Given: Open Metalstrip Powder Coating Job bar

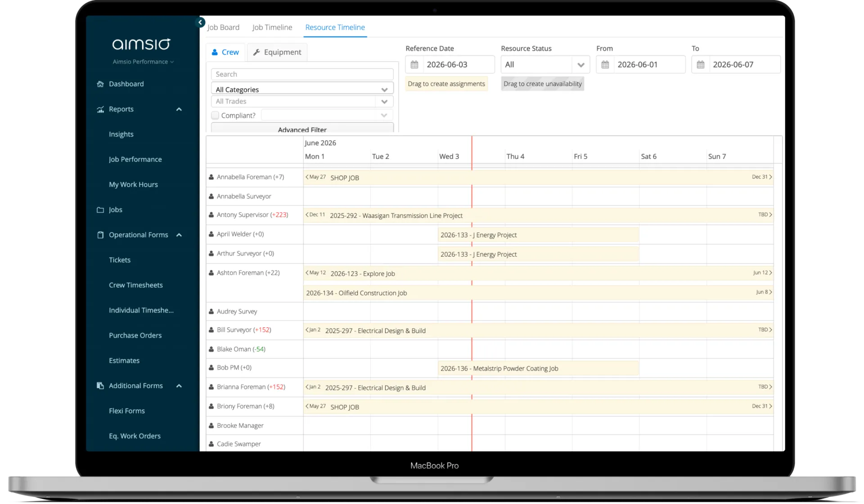Looking at the screenshot, I should pyautogui.click(x=538, y=368).
